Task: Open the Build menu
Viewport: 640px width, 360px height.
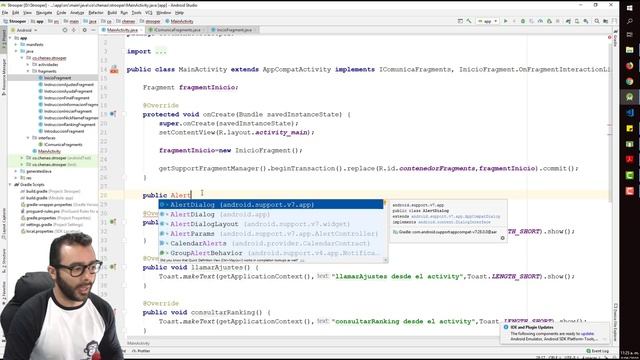Action: pyautogui.click(x=112, y=13)
